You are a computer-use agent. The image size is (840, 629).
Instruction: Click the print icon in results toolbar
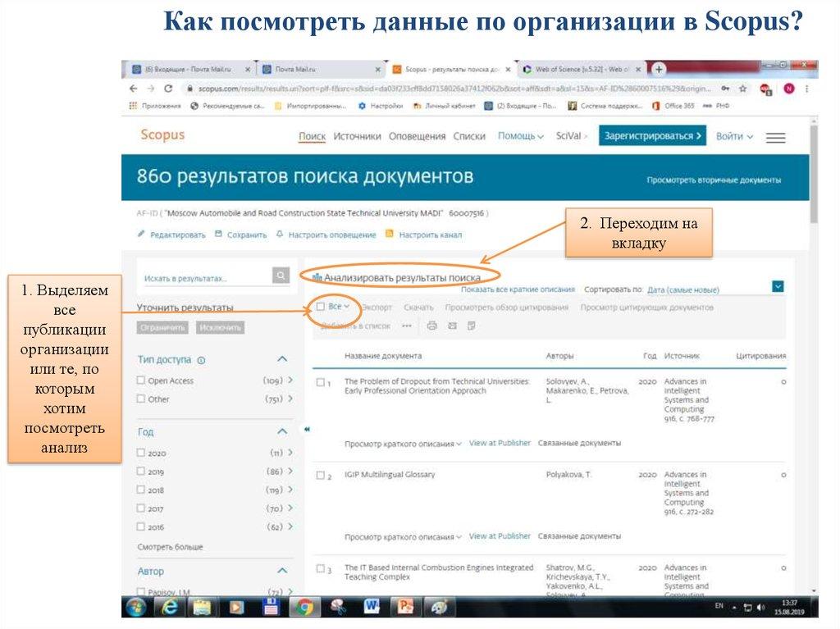[x=432, y=326]
